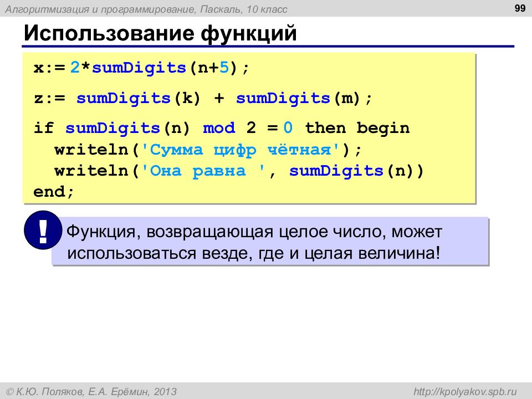Click the string 'Сумма цифр чётная'

(x=240, y=150)
